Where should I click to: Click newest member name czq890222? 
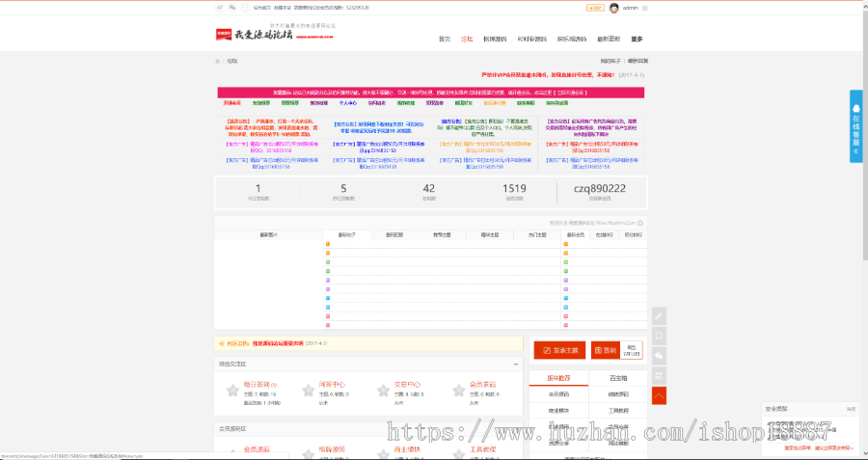(600, 189)
